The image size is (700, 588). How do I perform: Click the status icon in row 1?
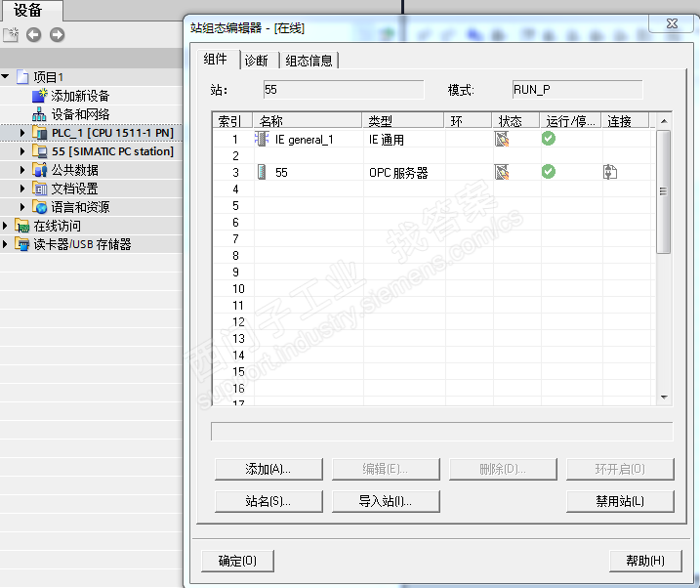tap(502, 140)
